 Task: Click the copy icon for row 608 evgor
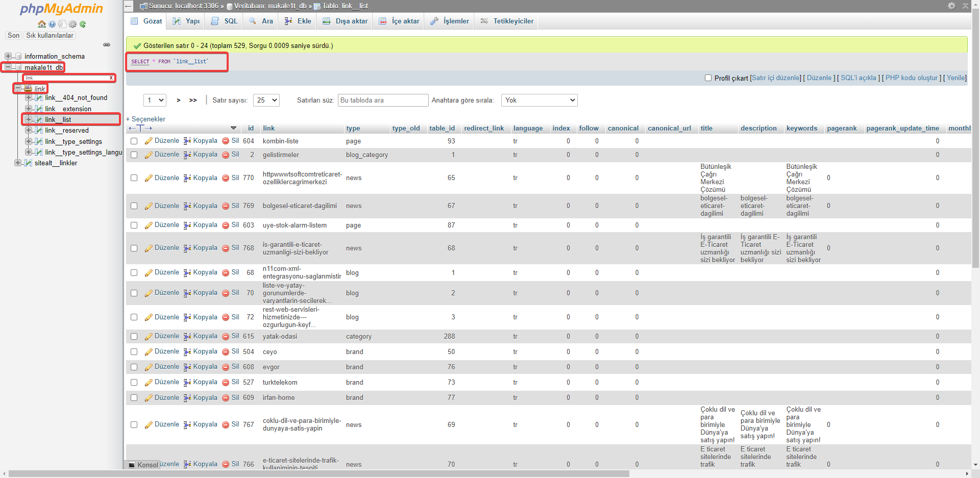pos(187,367)
